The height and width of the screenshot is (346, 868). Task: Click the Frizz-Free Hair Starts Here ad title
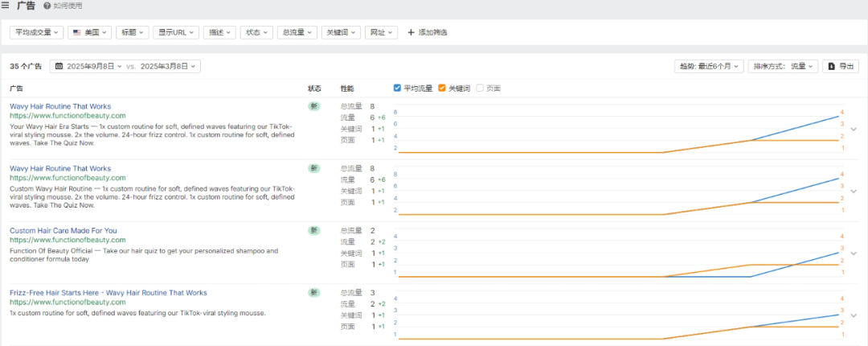[x=108, y=293]
